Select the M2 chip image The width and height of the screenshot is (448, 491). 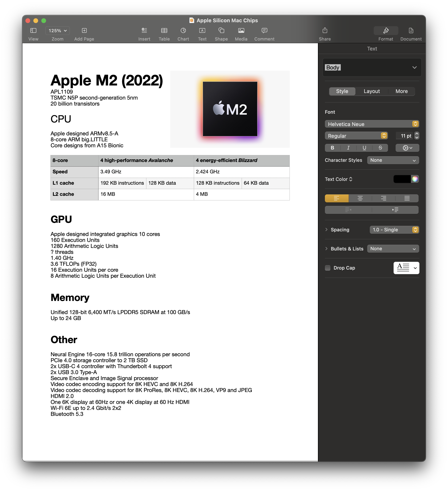[x=230, y=109]
